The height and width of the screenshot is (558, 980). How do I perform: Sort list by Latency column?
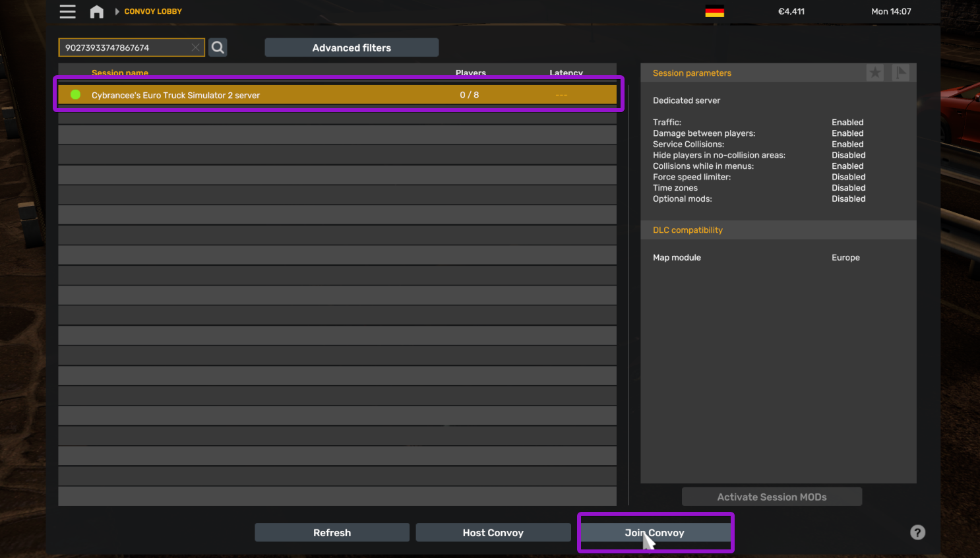click(x=566, y=73)
